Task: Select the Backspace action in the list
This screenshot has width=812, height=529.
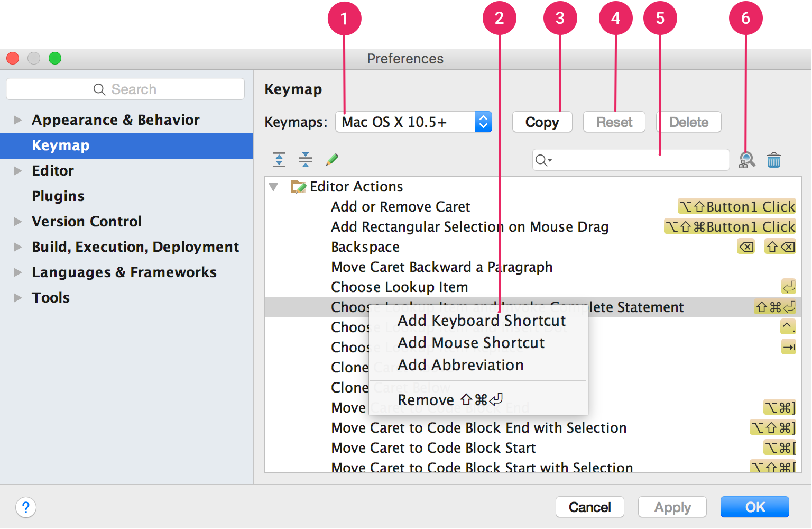Action: [365, 247]
